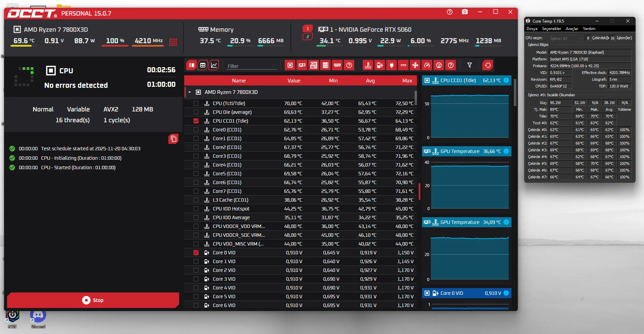Check the Core 3 VID checkbox
The image size is (644, 334).
(x=196, y=279)
